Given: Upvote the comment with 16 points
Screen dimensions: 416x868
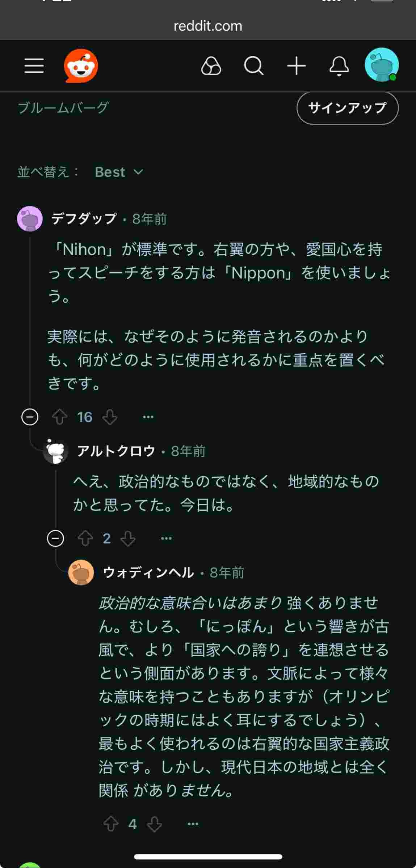Looking at the screenshot, I should 60,417.
